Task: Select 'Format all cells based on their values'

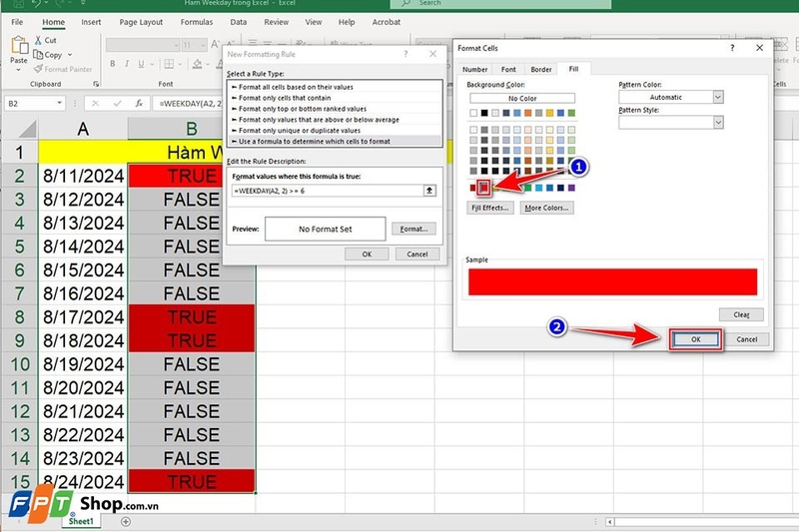Action: point(336,87)
